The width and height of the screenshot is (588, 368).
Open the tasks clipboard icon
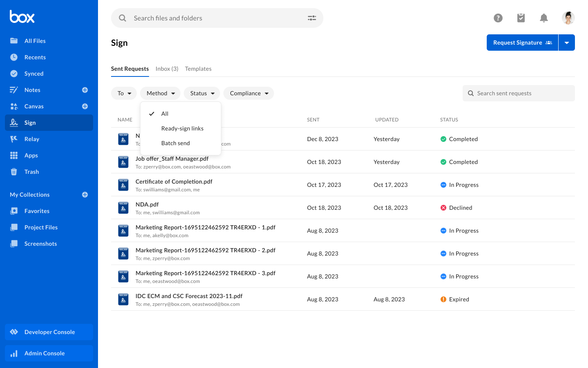coord(521,18)
